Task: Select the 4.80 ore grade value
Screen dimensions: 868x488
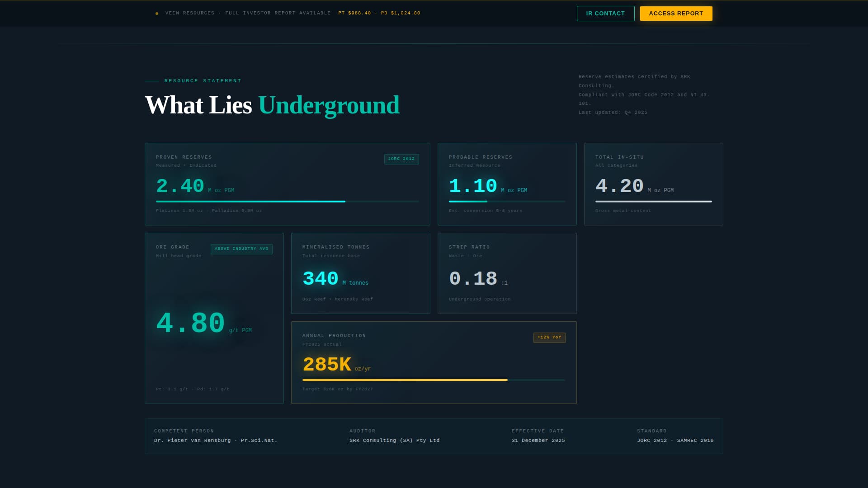Action: [190, 324]
